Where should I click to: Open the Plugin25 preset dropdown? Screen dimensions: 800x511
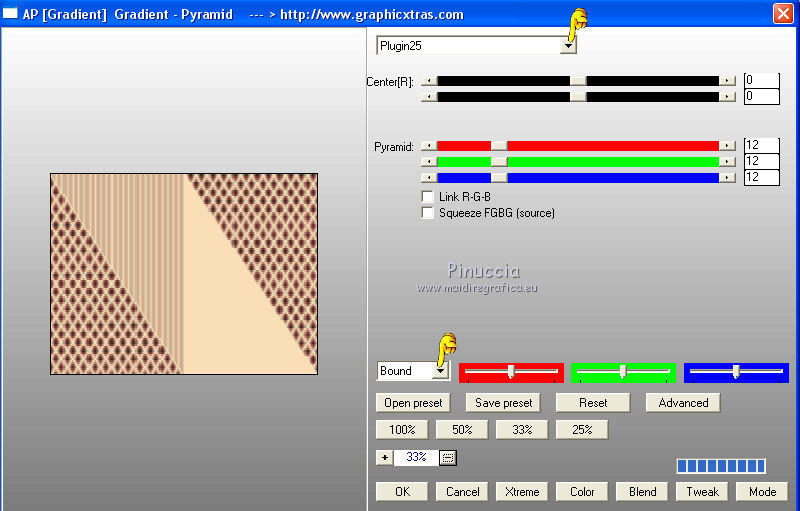(568, 46)
